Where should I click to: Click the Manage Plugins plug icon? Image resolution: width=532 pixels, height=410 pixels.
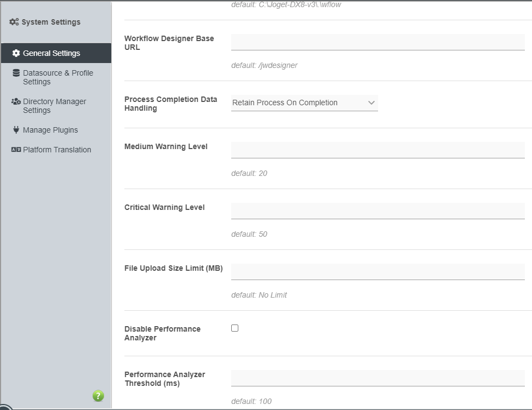point(16,130)
